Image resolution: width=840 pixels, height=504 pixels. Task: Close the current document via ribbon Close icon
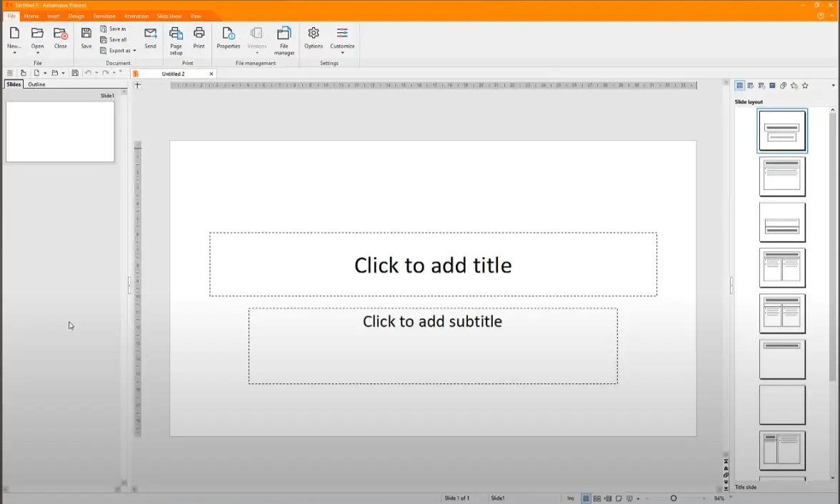(61, 37)
